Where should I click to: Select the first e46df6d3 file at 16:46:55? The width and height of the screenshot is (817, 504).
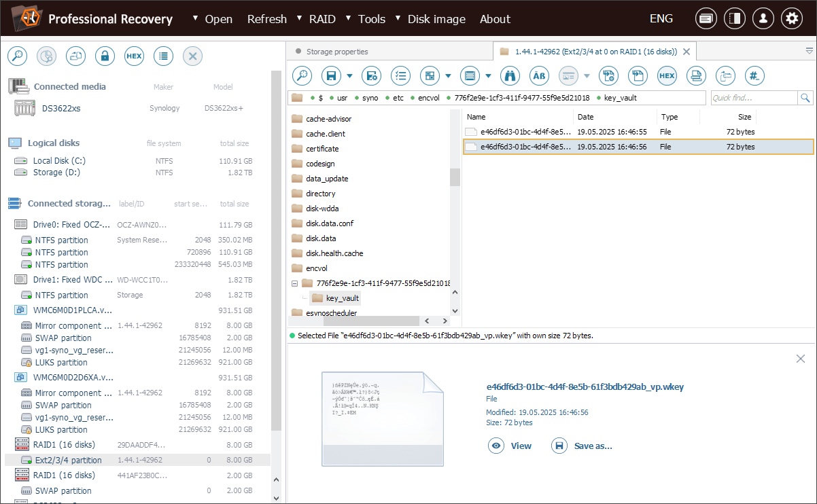(x=638, y=132)
